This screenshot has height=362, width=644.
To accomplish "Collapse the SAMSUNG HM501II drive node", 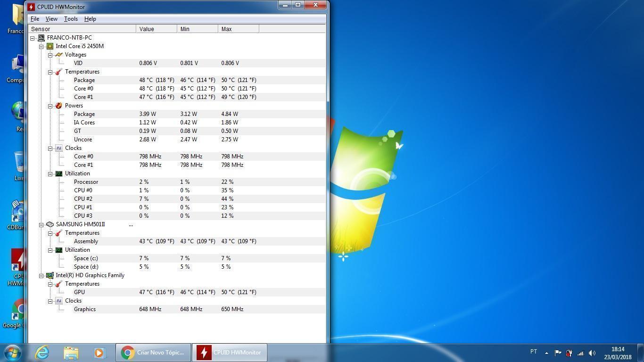I will pos(41,225).
